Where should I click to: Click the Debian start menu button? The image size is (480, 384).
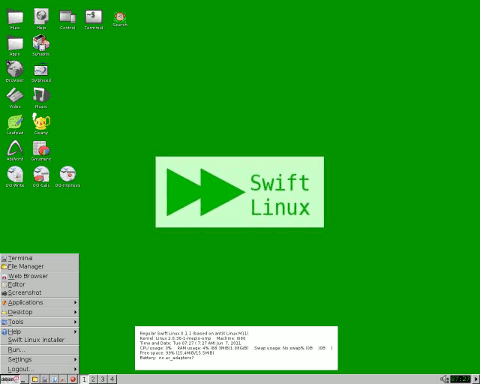click(x=10, y=379)
